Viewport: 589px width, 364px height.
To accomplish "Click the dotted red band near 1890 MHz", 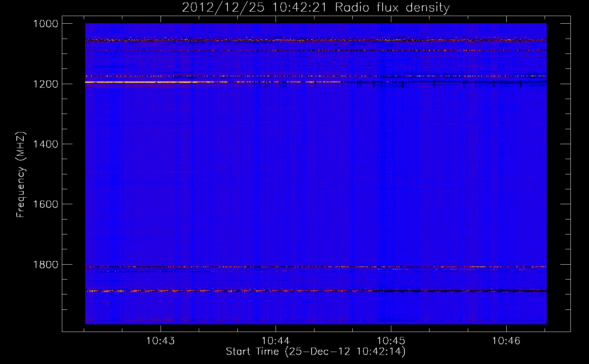I will tap(316, 290).
